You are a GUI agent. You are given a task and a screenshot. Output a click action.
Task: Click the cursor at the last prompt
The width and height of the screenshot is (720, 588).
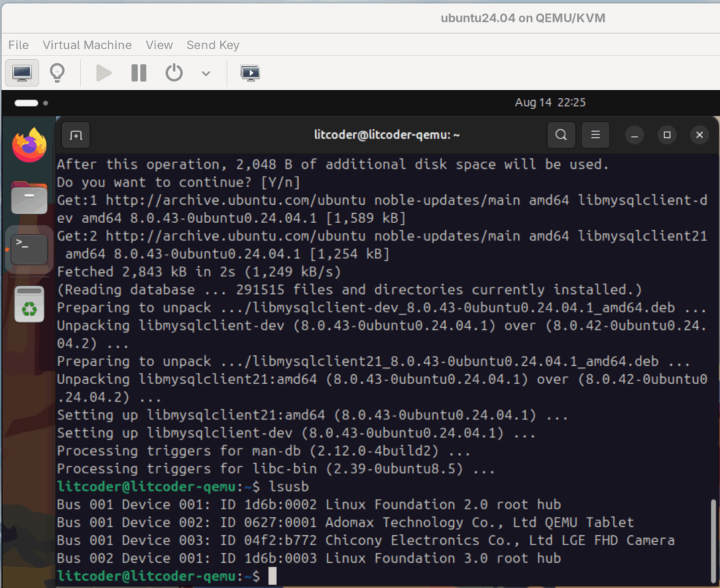(x=272, y=576)
